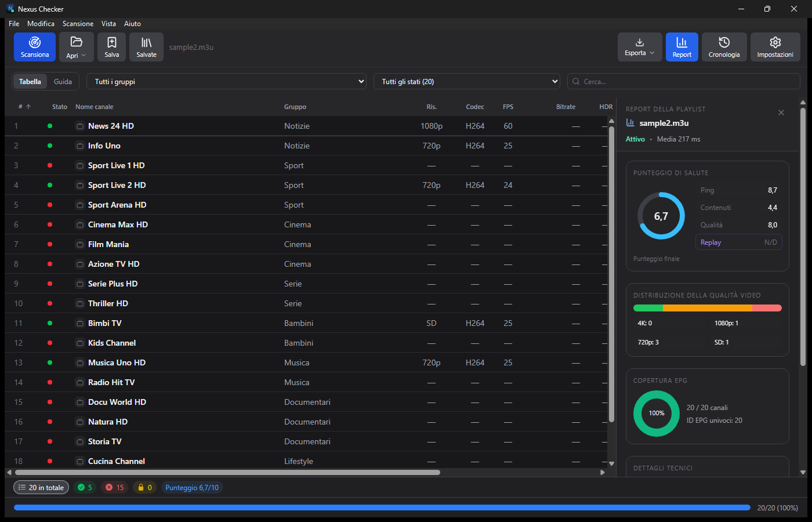812x522 pixels.
Task: Sort by the # column header
Action: tap(24, 107)
